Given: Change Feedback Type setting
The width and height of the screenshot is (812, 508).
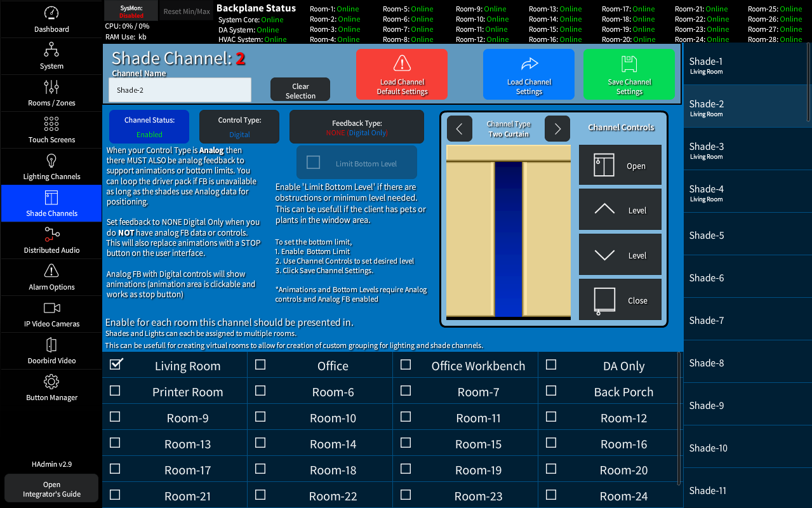Looking at the screenshot, I should pyautogui.click(x=357, y=126).
